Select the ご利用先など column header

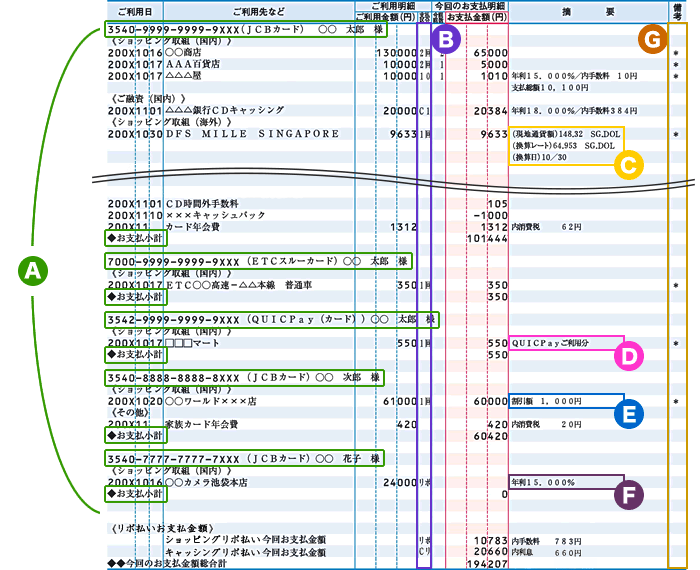pos(258,12)
